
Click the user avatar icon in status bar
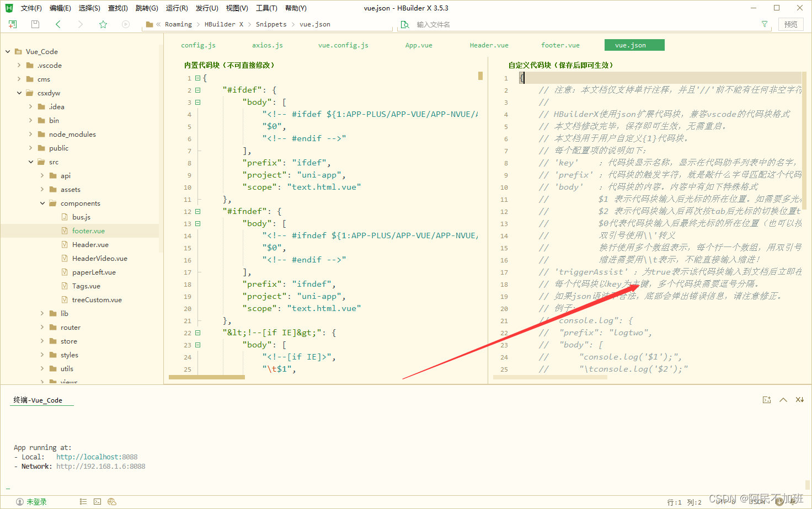pos(20,502)
